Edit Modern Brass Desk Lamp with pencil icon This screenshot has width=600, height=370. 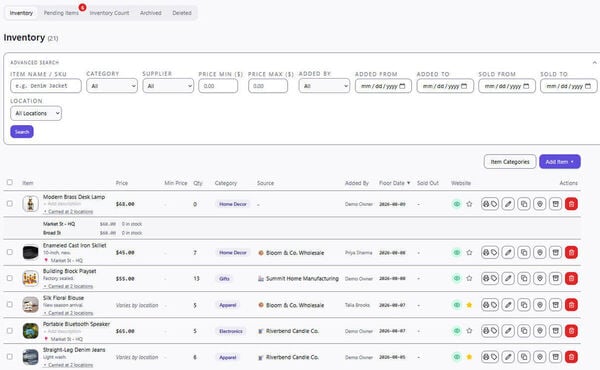pyautogui.click(x=508, y=204)
